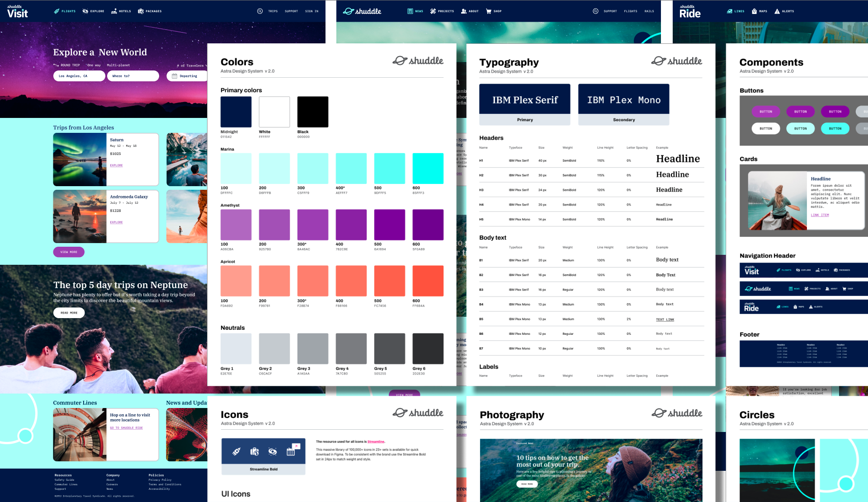
Task: Select the Round Trip option
Action: point(66,65)
